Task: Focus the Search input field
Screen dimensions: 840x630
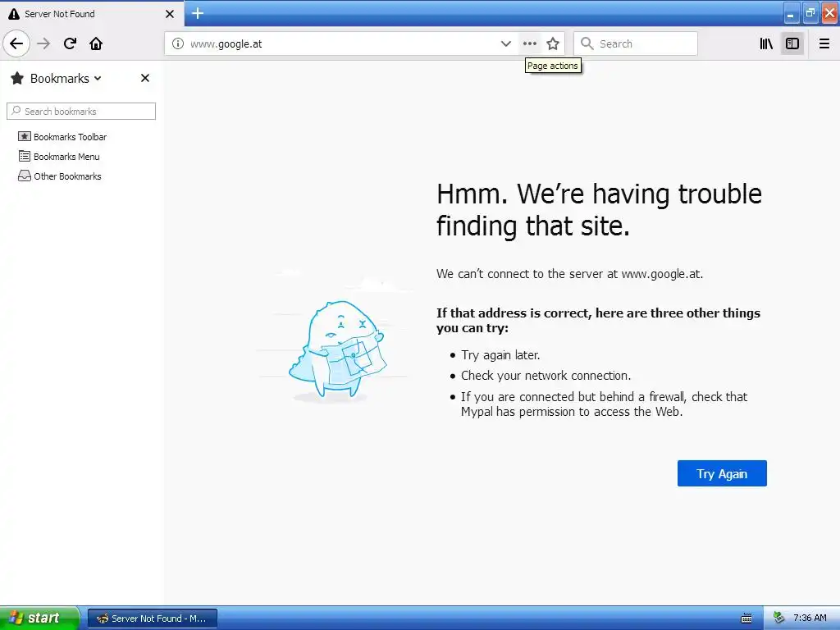Action: 636,43
